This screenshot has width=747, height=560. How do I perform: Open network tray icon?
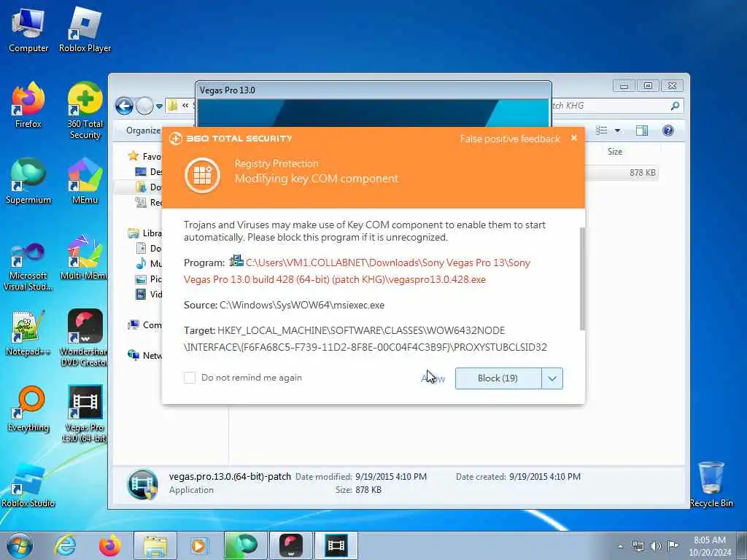tap(638, 546)
